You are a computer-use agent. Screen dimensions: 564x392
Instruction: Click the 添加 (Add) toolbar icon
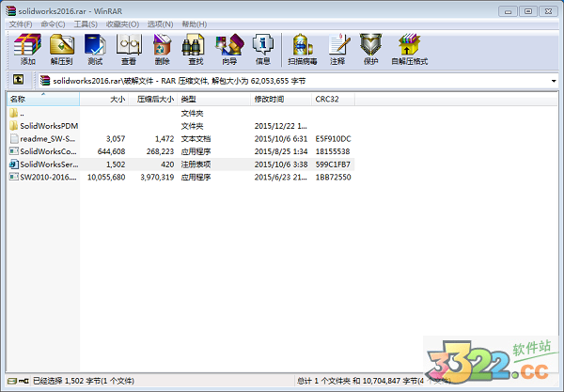pyautogui.click(x=27, y=49)
